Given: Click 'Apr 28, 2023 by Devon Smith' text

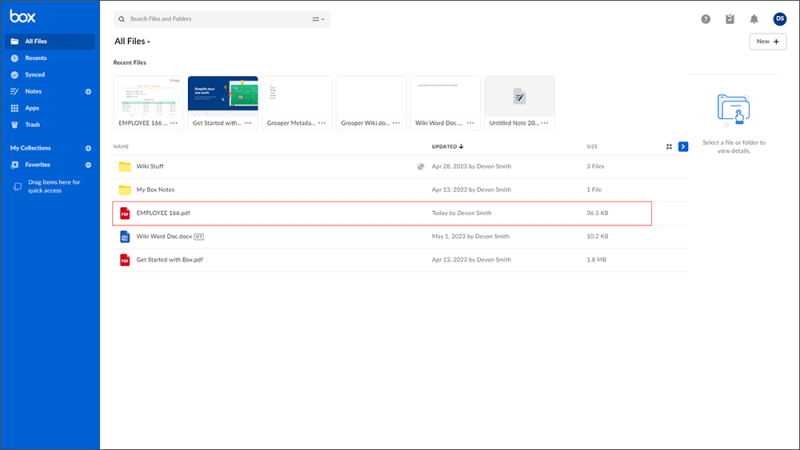Looking at the screenshot, I should pyautogui.click(x=471, y=166).
